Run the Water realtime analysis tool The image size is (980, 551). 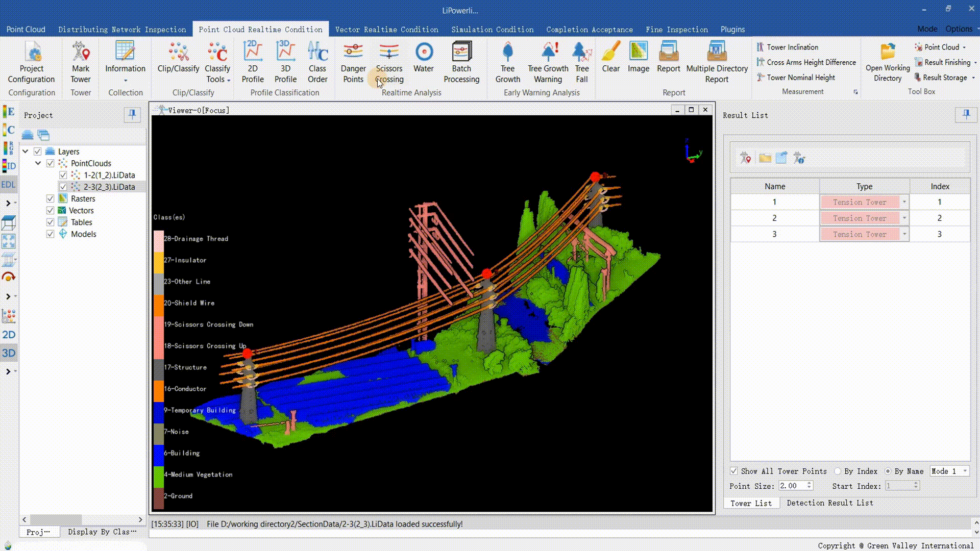click(x=424, y=53)
